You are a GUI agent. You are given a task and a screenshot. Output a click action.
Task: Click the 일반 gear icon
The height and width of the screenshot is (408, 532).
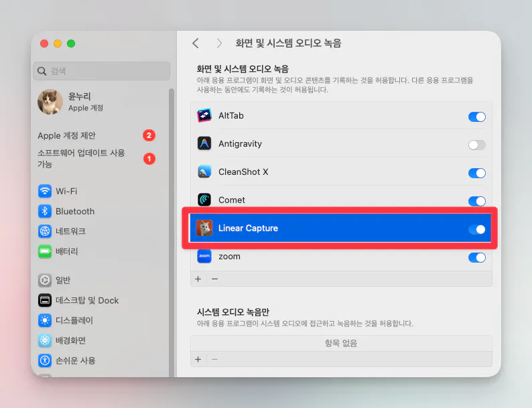point(45,280)
